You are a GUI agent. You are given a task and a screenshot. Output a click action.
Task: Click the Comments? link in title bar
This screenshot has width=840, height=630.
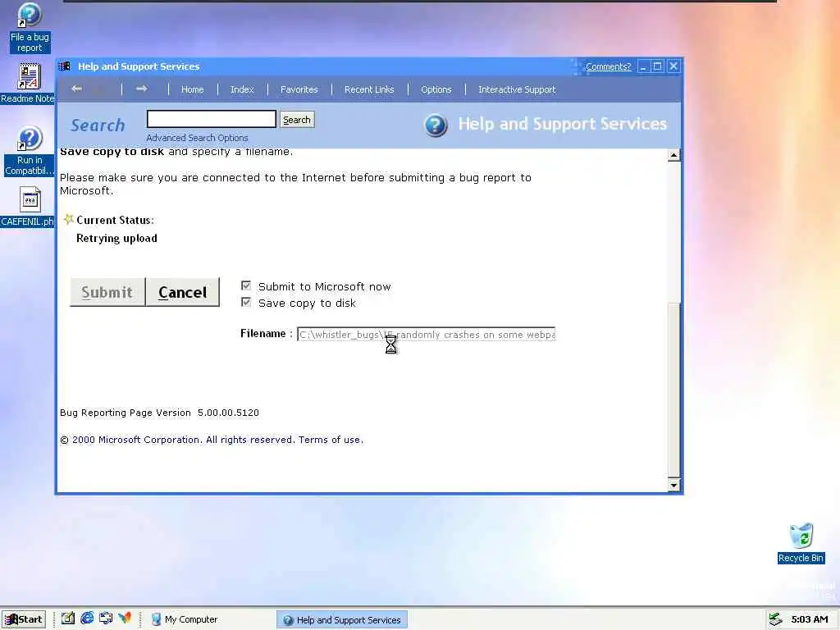pyautogui.click(x=608, y=66)
